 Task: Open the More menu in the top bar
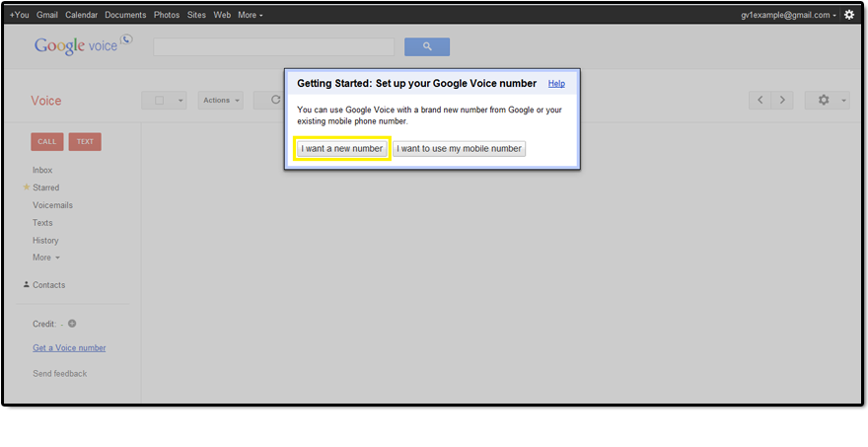pyautogui.click(x=251, y=15)
